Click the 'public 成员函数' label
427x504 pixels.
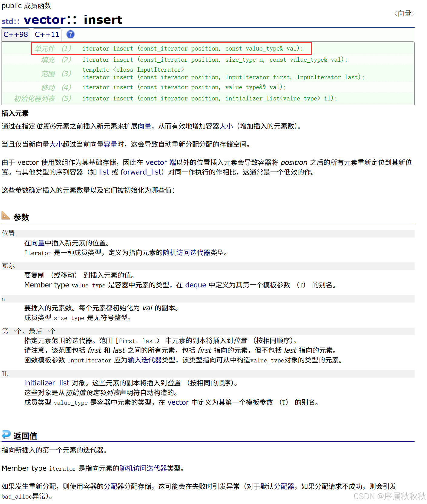click(26, 6)
